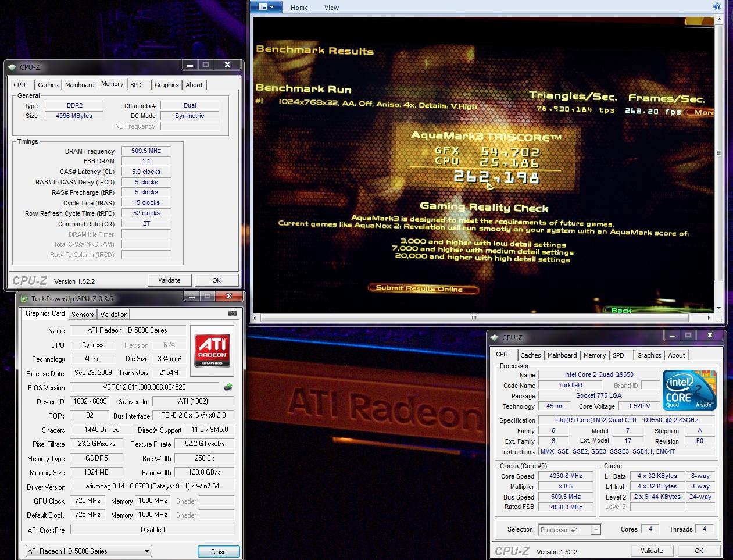Open the View ribbon tab in image viewer

[332, 8]
